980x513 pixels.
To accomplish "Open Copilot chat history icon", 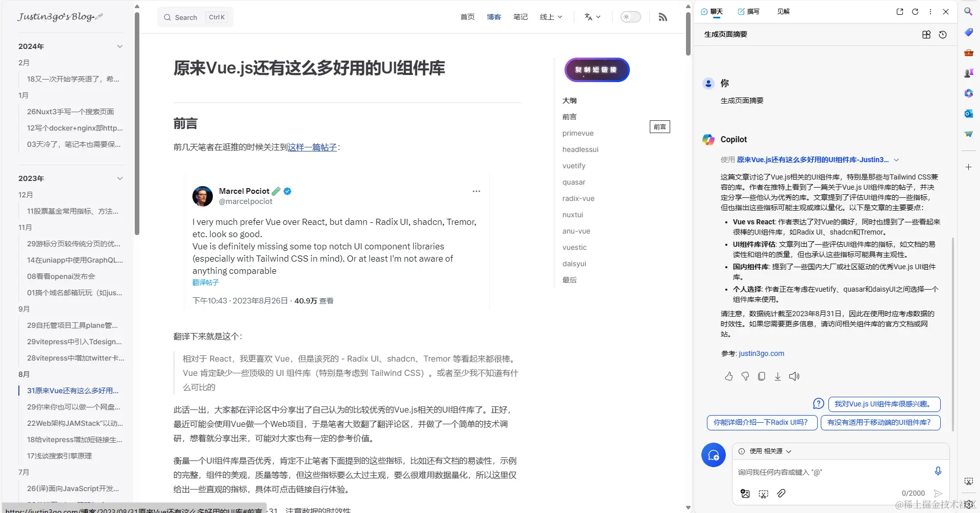I will click(943, 35).
